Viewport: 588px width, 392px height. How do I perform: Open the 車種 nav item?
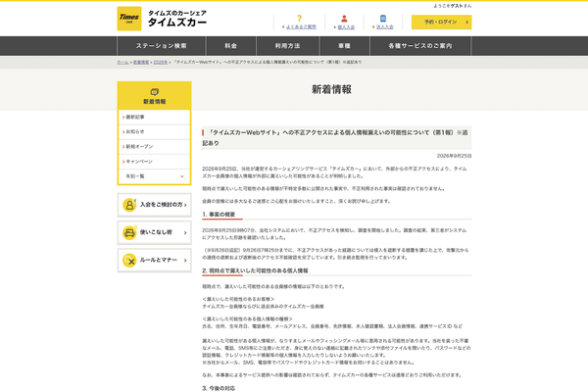point(344,46)
